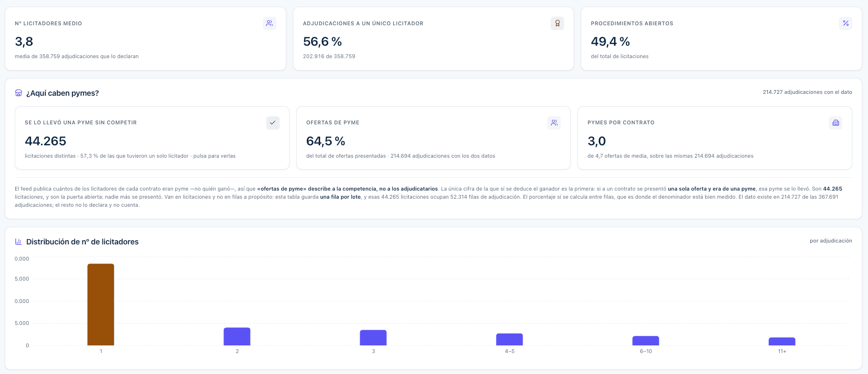Click the users icon in Ofertas de pyme card
The image size is (868, 374).
[554, 122]
